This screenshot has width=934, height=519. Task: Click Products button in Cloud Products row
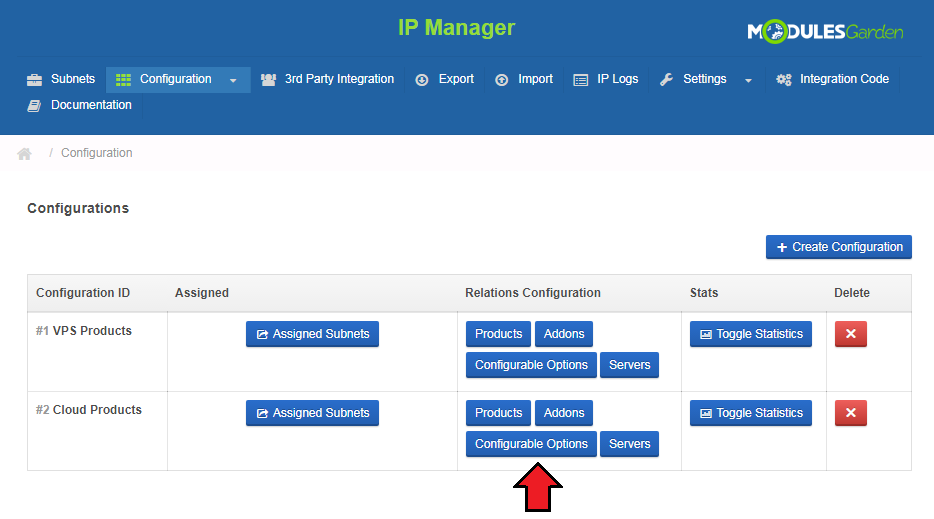[498, 413]
